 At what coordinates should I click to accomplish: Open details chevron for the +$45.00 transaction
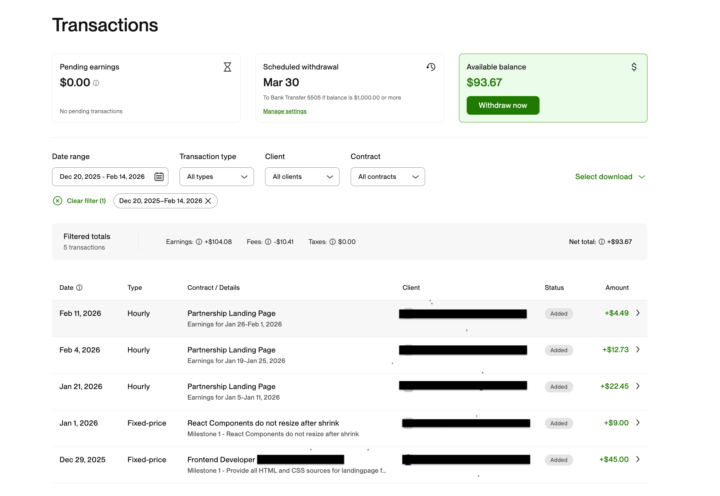point(638,459)
